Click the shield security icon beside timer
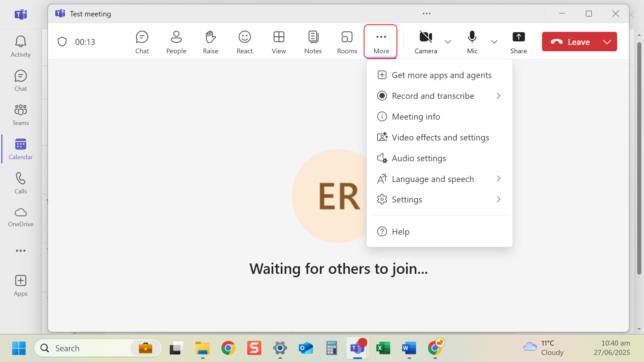The image size is (644, 362). (x=62, y=42)
